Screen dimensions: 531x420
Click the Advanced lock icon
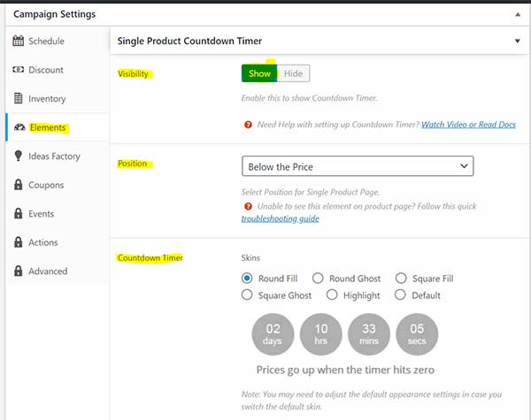19,271
